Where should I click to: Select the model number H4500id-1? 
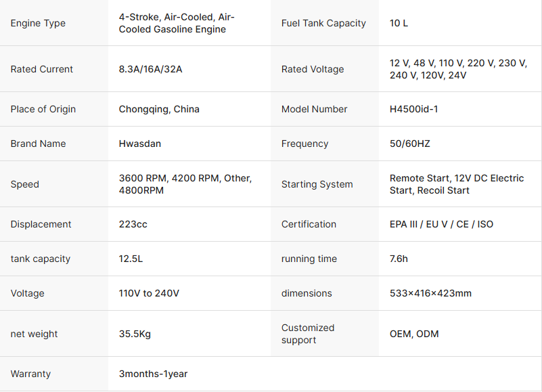[x=413, y=109]
